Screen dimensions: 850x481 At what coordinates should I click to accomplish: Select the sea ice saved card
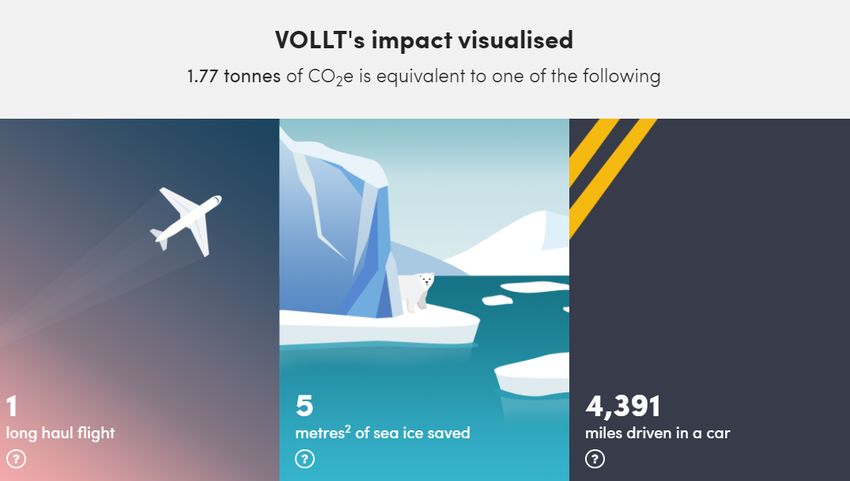pyautogui.click(x=424, y=300)
